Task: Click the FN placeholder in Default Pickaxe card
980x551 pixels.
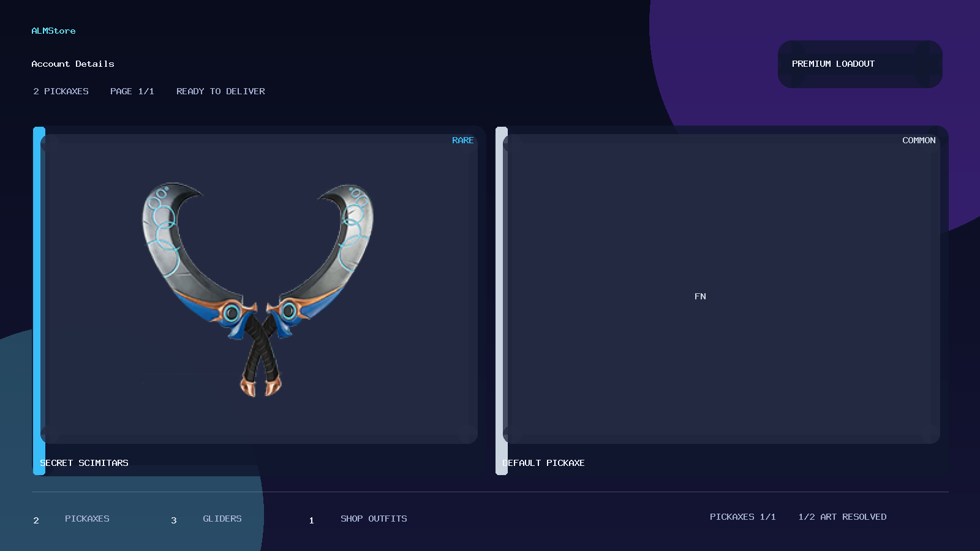Action: click(700, 296)
